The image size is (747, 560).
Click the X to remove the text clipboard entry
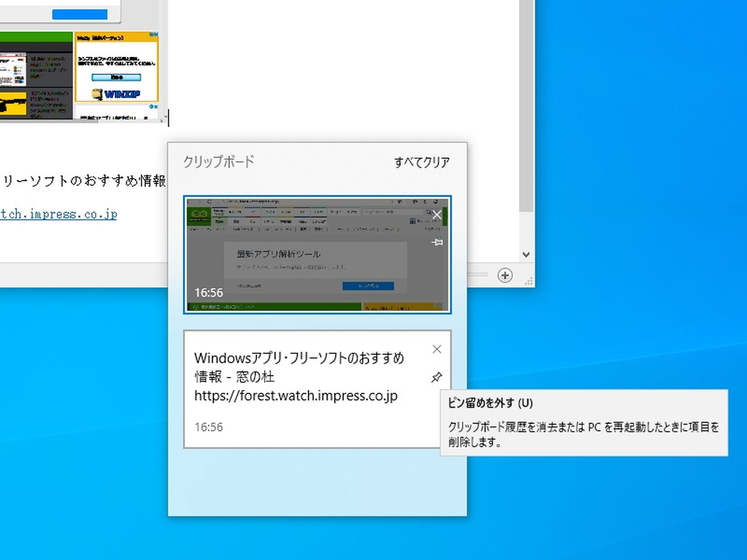(436, 349)
